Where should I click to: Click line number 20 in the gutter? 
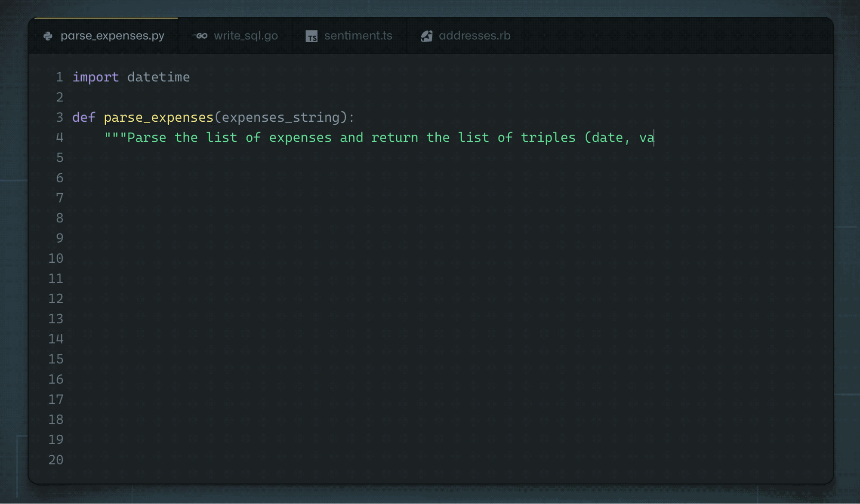[55, 460]
